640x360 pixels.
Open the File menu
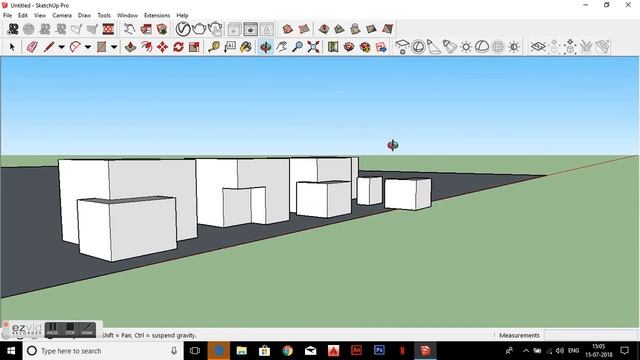point(7,15)
